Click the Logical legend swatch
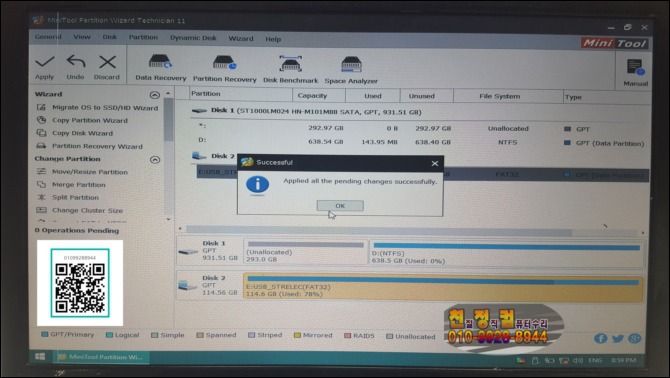The width and height of the screenshot is (670, 378). (109, 335)
